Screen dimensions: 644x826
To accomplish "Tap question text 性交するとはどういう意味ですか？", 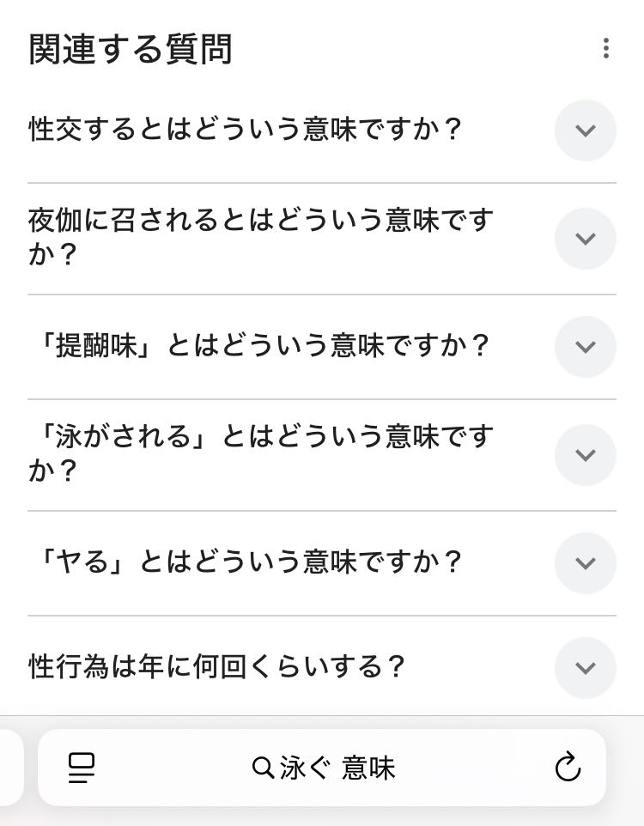I will [246, 129].
